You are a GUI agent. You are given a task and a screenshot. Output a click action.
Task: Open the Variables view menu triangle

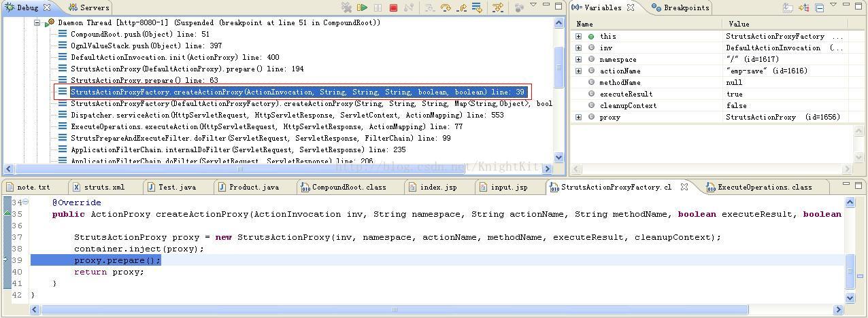pyautogui.click(x=835, y=5)
